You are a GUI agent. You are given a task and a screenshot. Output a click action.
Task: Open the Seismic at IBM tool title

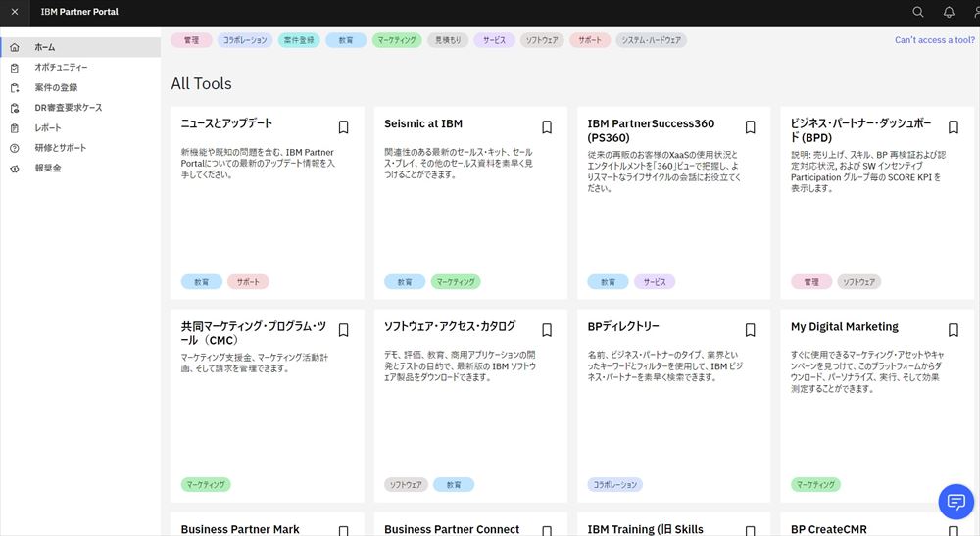click(423, 123)
